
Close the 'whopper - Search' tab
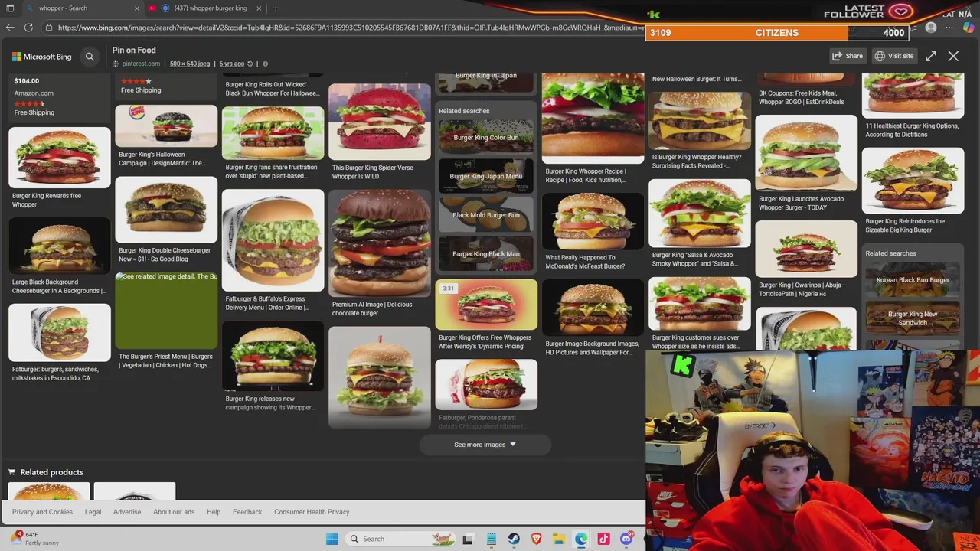pyautogui.click(x=136, y=8)
